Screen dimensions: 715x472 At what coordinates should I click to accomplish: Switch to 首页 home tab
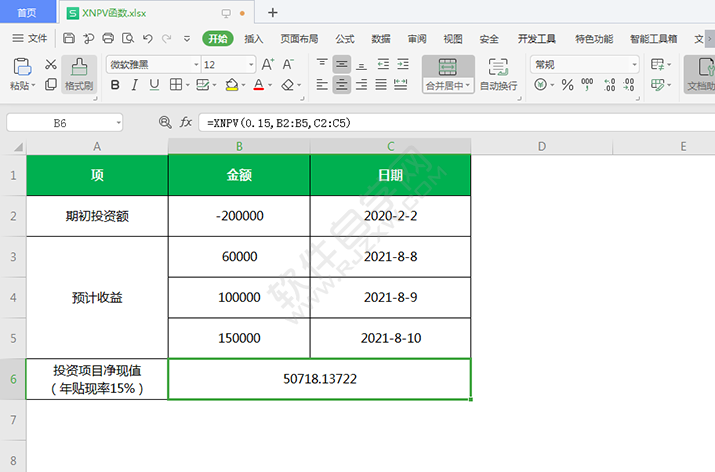27,12
